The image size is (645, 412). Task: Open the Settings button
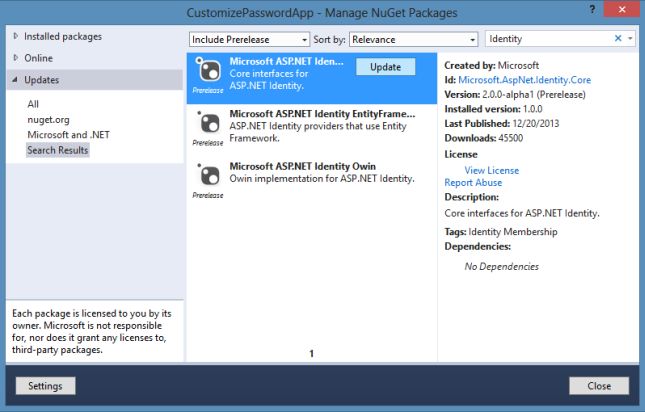tap(45, 386)
